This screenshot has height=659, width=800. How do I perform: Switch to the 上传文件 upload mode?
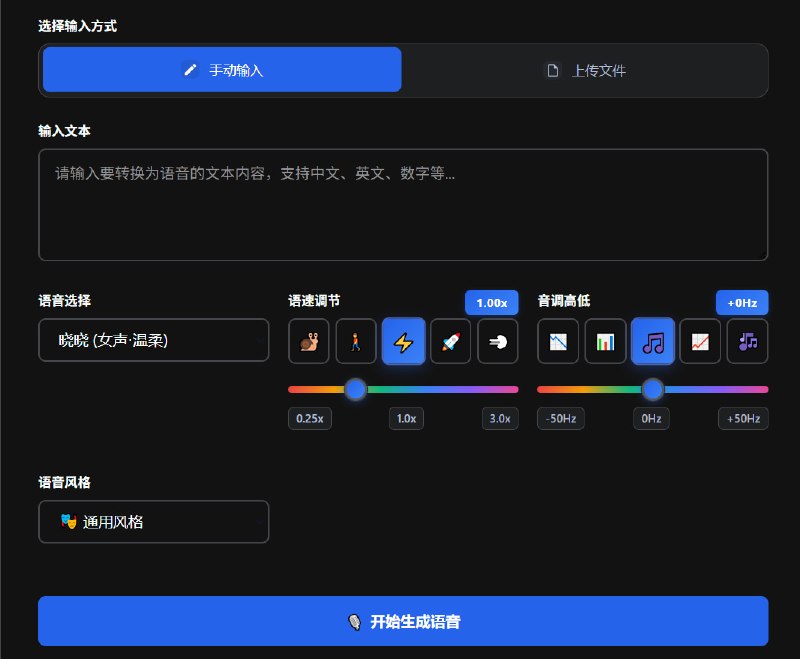pyautogui.click(x=585, y=70)
